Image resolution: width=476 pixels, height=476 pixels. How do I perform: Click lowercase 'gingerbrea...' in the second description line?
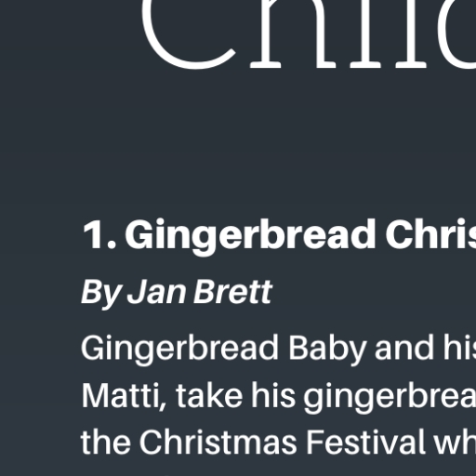pyautogui.click(x=390, y=397)
